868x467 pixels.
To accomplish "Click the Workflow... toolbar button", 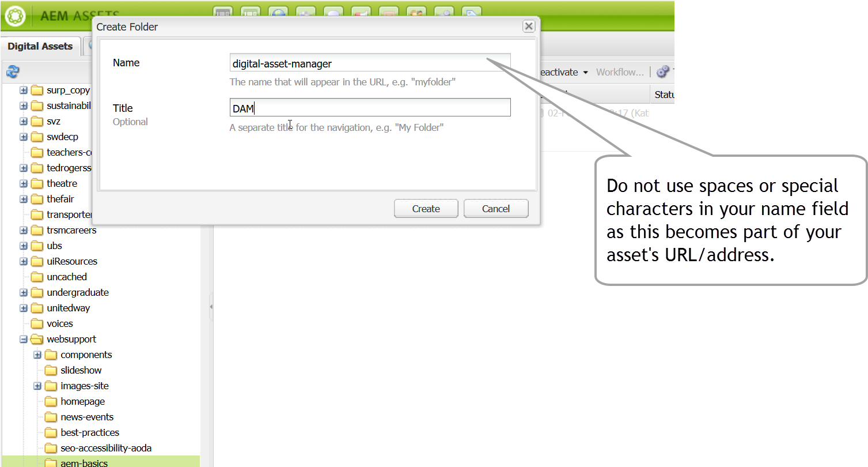I will [620, 72].
